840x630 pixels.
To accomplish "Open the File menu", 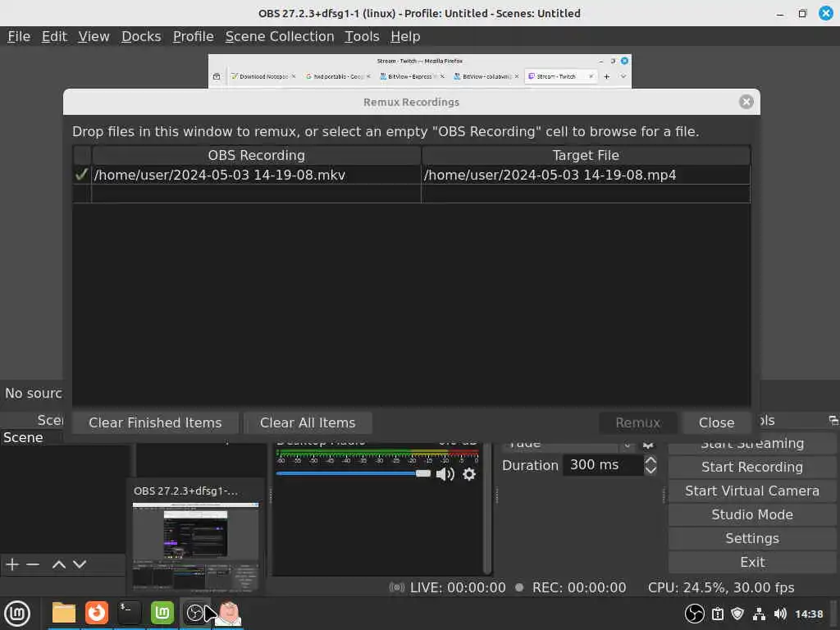I will 19,36.
